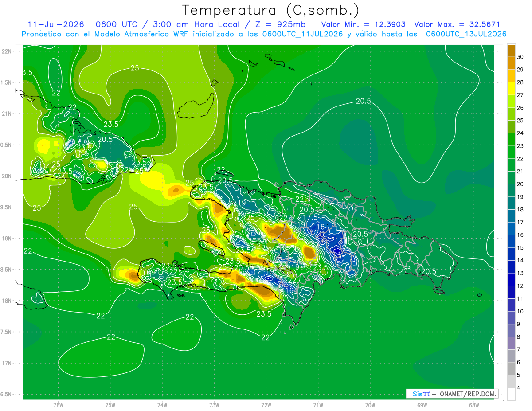This screenshot has width=532, height=411.
Task: Pick the green colorbar swatch between 22 and 23
Action: click(511, 152)
